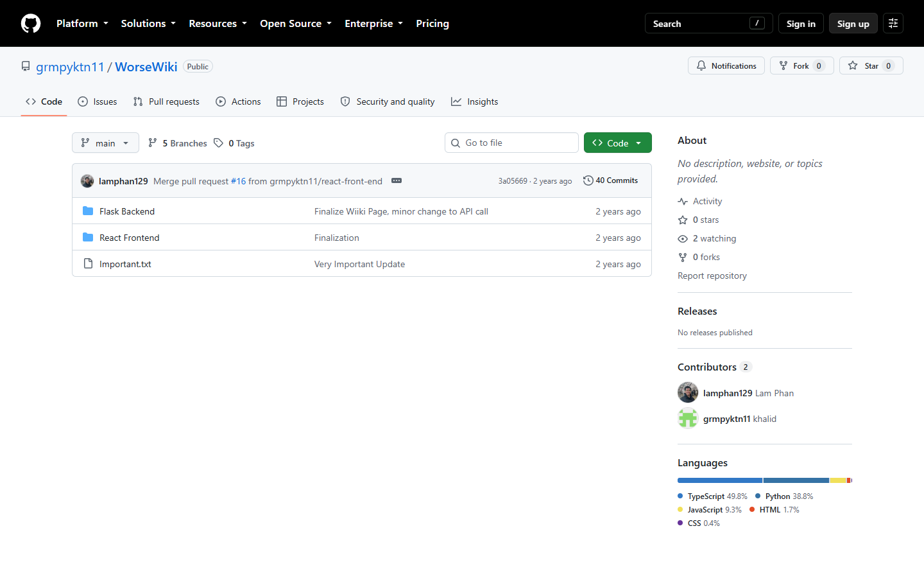Screen dimensions: 924x578
Task: Click the header Search box
Action: pos(708,23)
